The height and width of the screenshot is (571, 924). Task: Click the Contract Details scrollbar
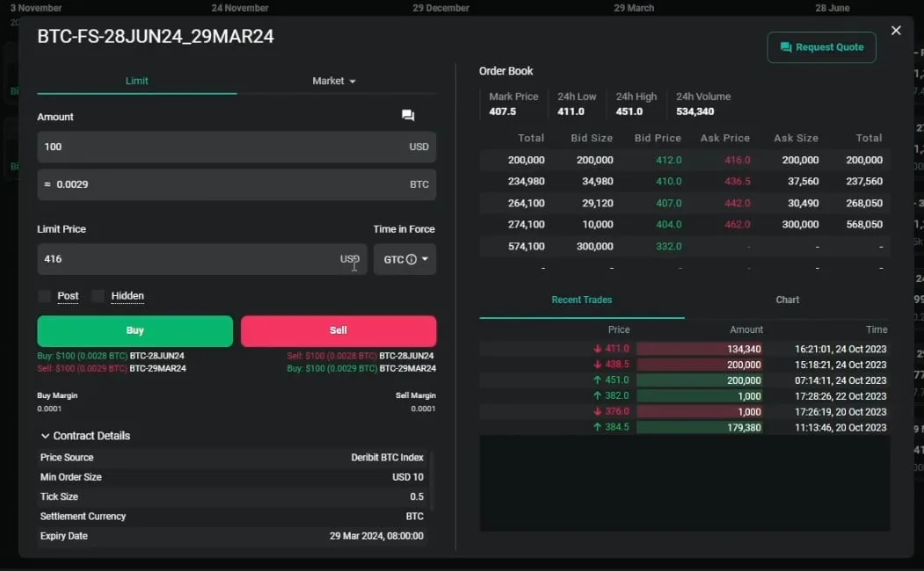(432, 481)
